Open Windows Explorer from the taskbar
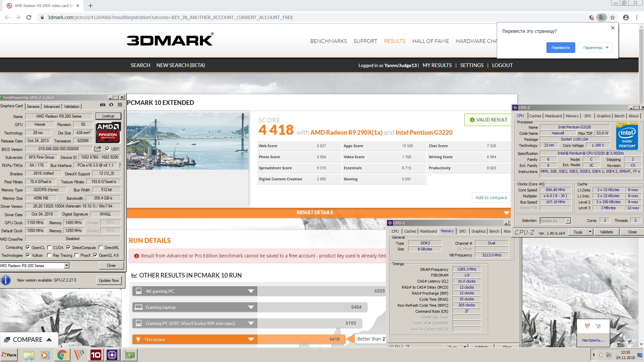644x362 pixels. [29, 355]
